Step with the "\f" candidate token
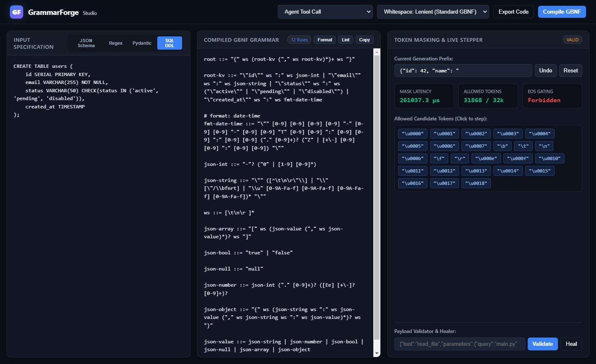 439,158
